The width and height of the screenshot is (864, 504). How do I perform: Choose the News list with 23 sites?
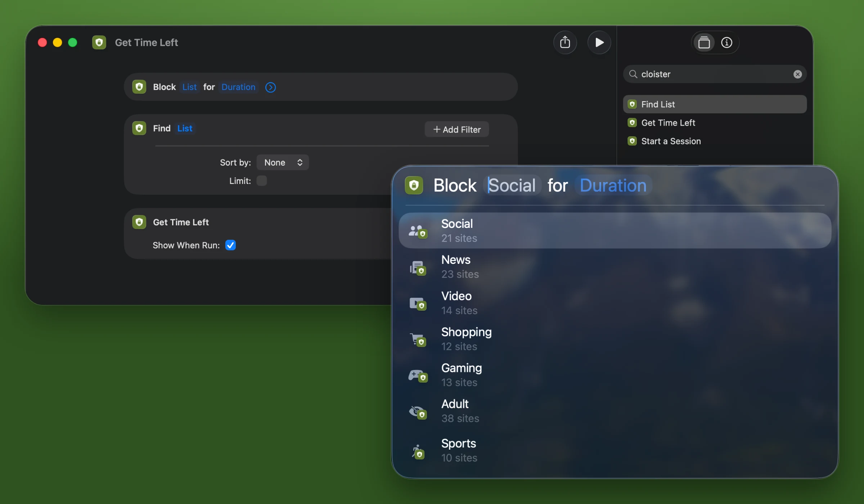[x=615, y=266]
